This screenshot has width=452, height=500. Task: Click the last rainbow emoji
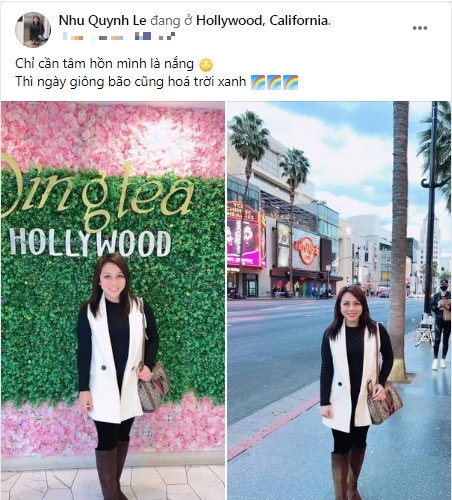(290, 82)
